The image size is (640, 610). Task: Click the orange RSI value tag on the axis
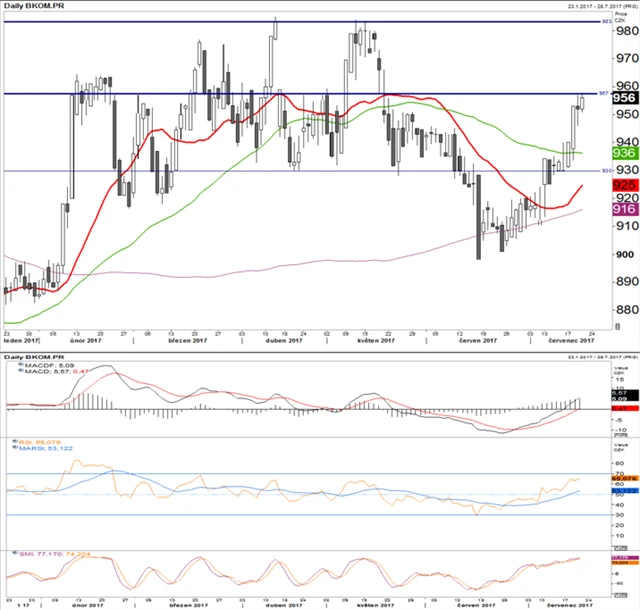[x=624, y=478]
